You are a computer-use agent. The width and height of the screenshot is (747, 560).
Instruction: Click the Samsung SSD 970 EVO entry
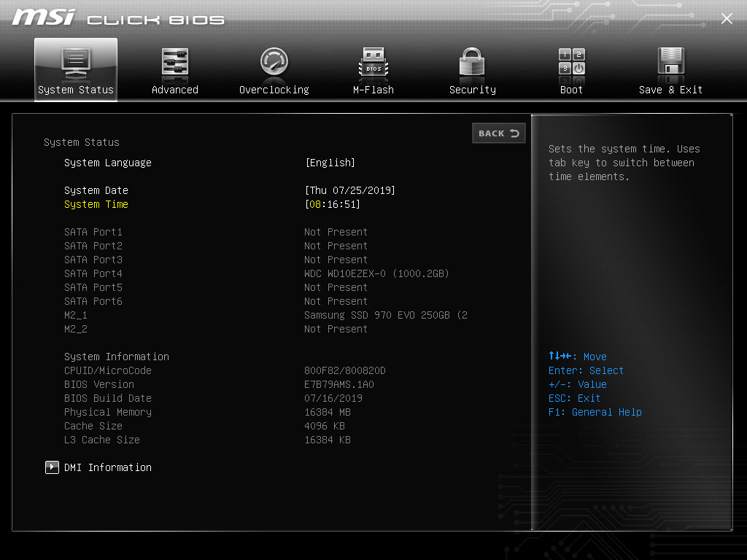point(386,315)
